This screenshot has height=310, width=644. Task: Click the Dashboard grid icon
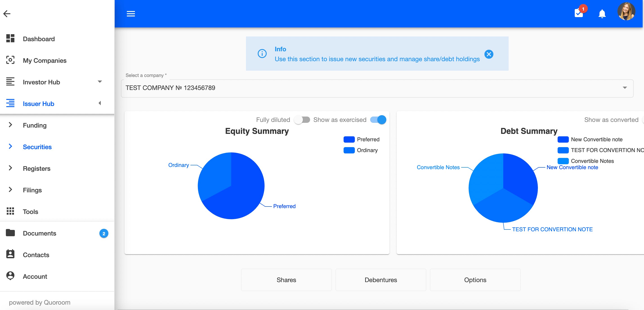(10, 38)
